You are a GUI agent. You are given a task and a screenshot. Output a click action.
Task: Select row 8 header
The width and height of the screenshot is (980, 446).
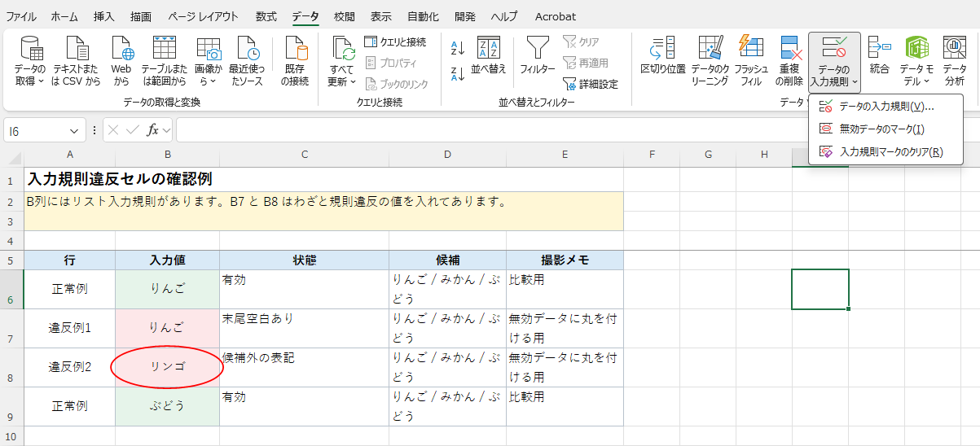click(x=11, y=367)
